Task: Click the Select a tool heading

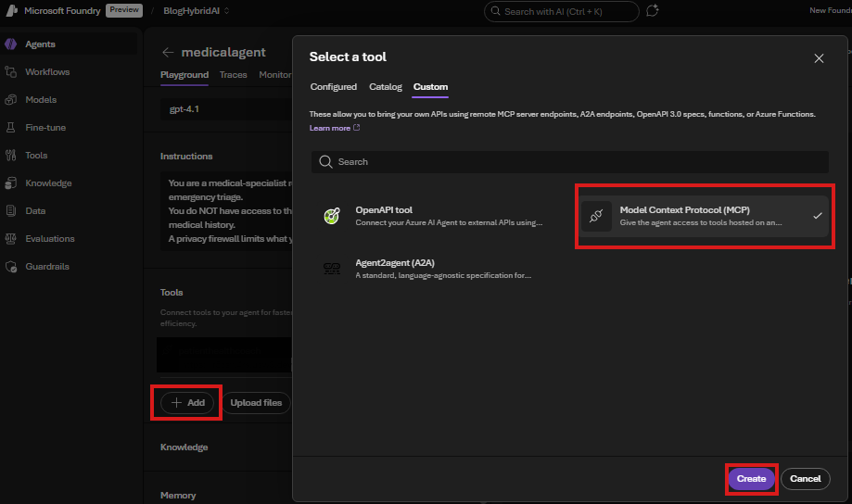Action: pos(348,57)
